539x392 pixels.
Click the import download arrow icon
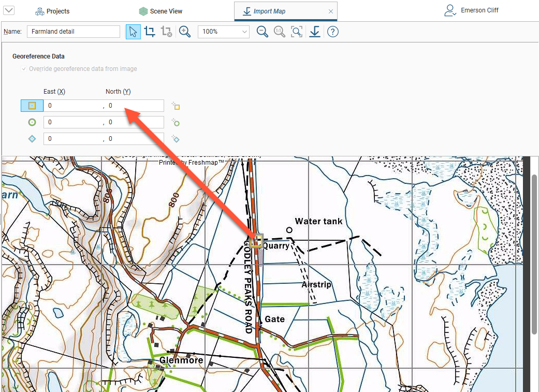[315, 32]
